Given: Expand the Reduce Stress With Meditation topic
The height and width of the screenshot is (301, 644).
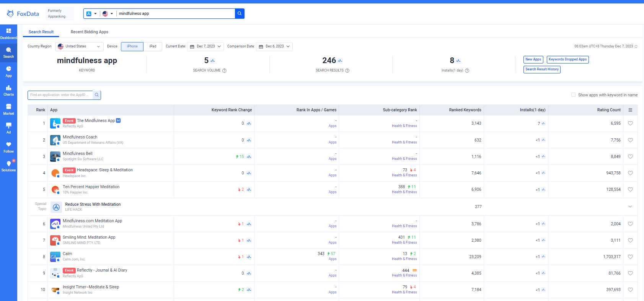Looking at the screenshot, I should pos(630,207).
